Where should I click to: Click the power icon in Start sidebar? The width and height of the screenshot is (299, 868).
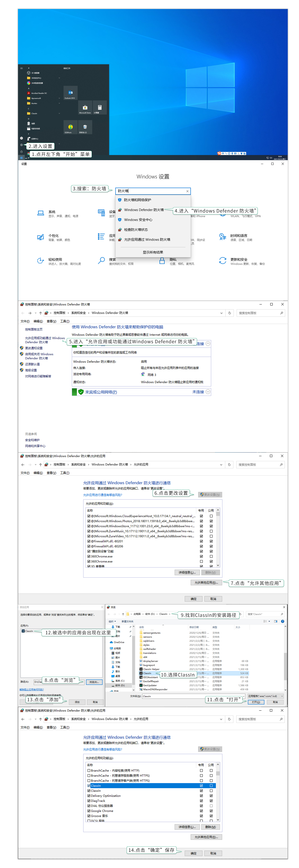pos(21,152)
